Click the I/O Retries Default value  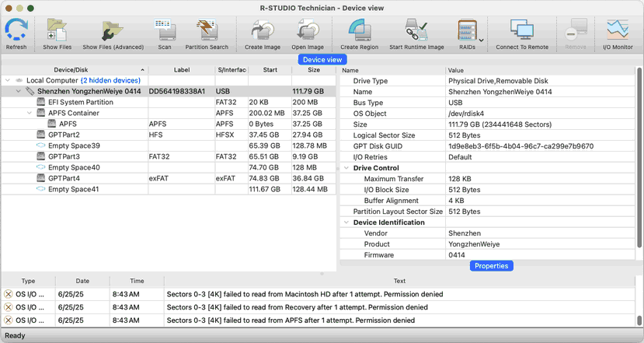(x=460, y=157)
